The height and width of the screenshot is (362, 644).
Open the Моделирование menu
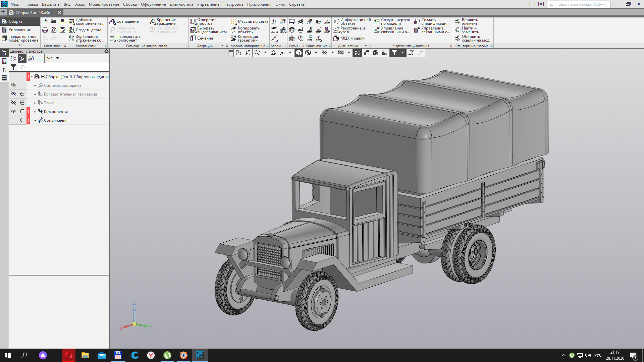point(104,4)
